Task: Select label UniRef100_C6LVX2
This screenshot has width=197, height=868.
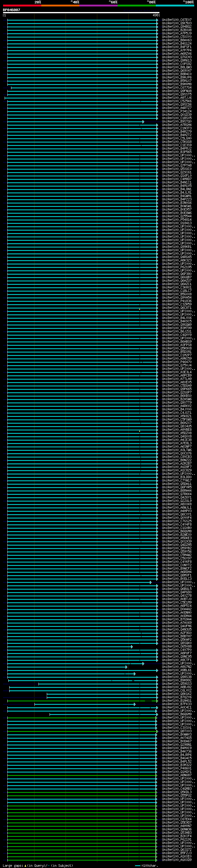Action: [x=176, y=690]
